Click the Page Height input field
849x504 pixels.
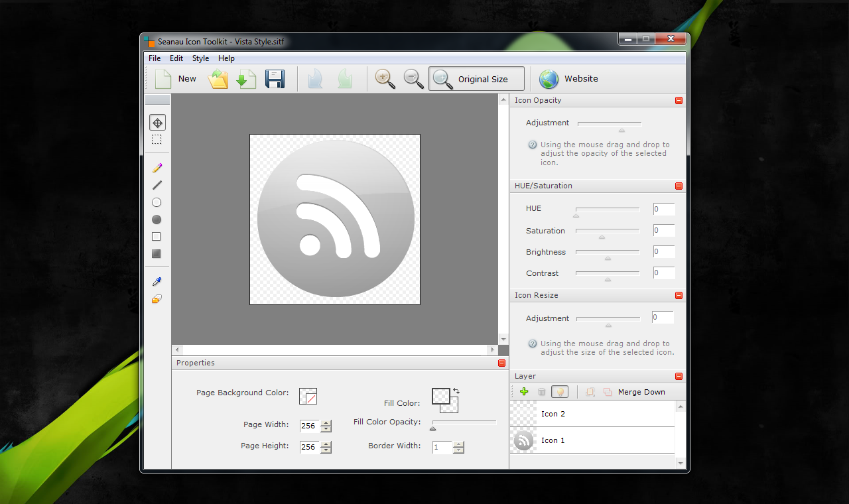310,448
